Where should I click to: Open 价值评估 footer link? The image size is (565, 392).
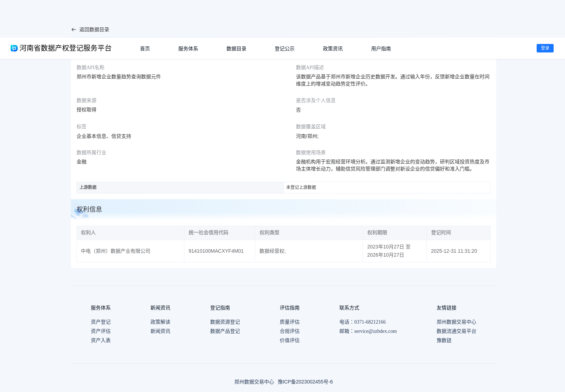click(x=290, y=340)
